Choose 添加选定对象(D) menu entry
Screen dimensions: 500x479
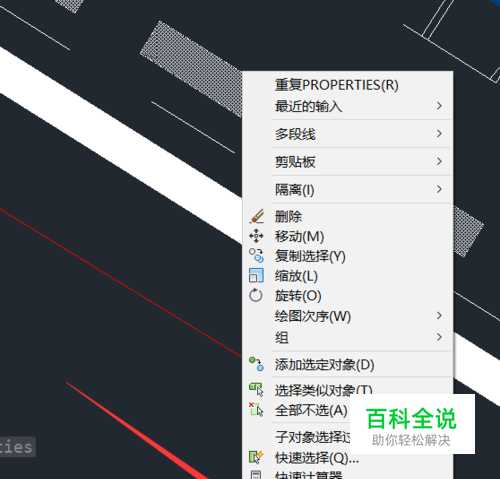tap(348, 364)
